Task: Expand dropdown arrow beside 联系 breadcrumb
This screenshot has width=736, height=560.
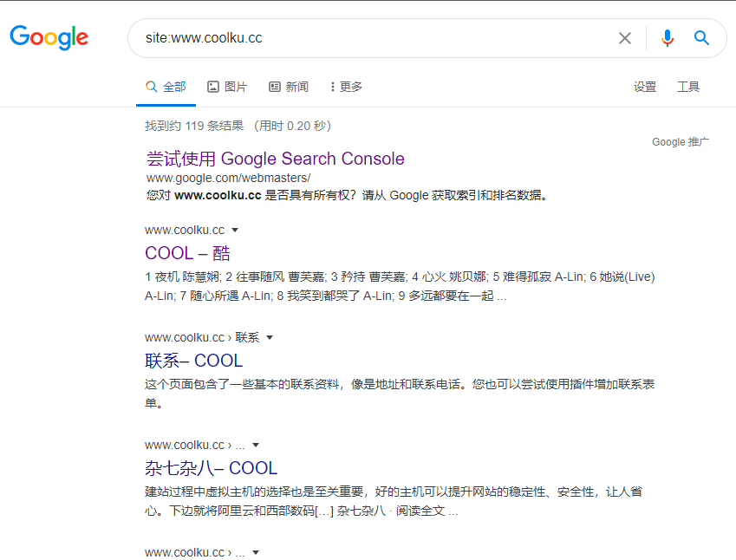Action: tap(270, 337)
